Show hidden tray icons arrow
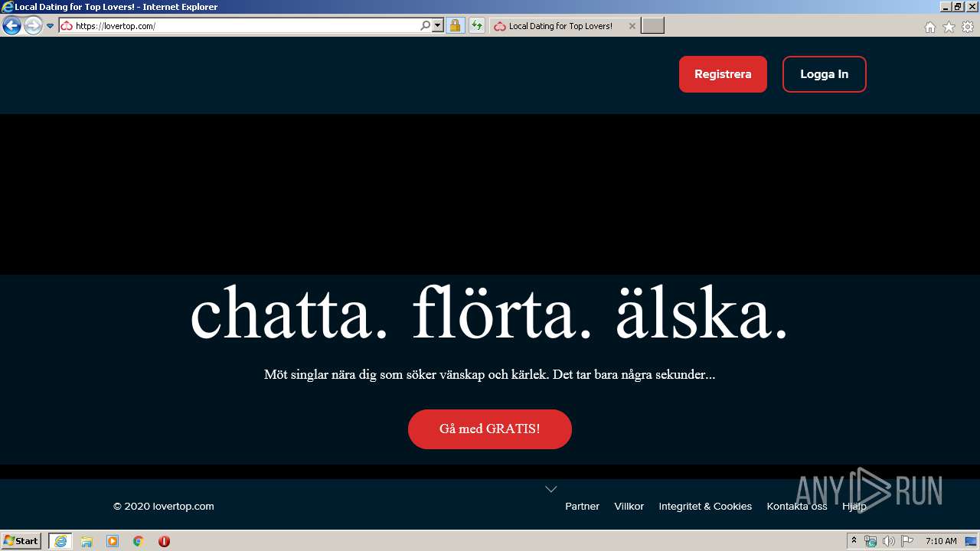The height and width of the screenshot is (551, 980). tap(854, 541)
